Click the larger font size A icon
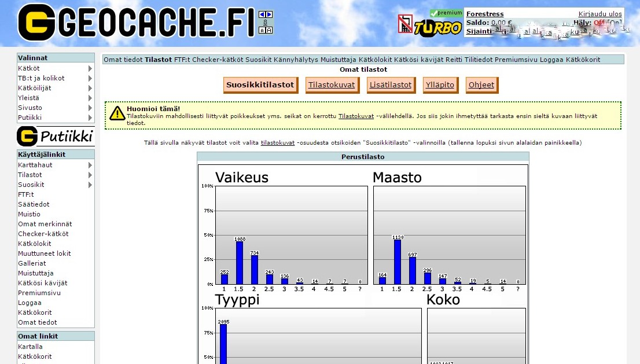Screen dimensions: 640x364 (x=269, y=30)
